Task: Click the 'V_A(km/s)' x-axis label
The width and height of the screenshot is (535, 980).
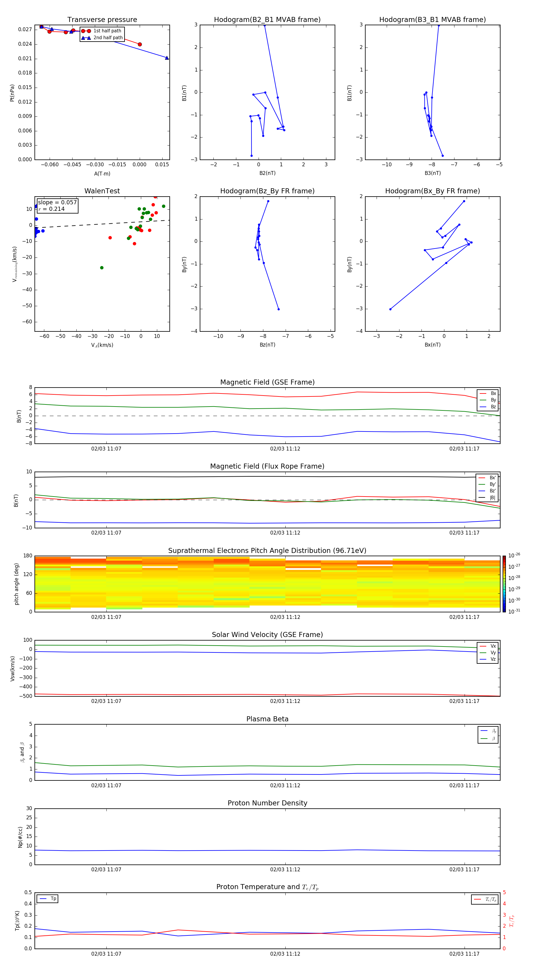Action: pos(102,345)
